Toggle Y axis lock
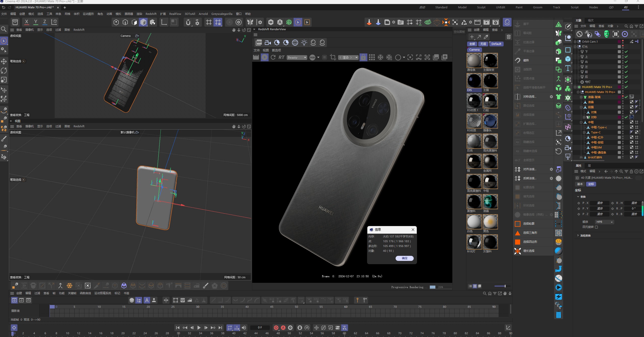This screenshot has width=644, height=337. click(36, 22)
